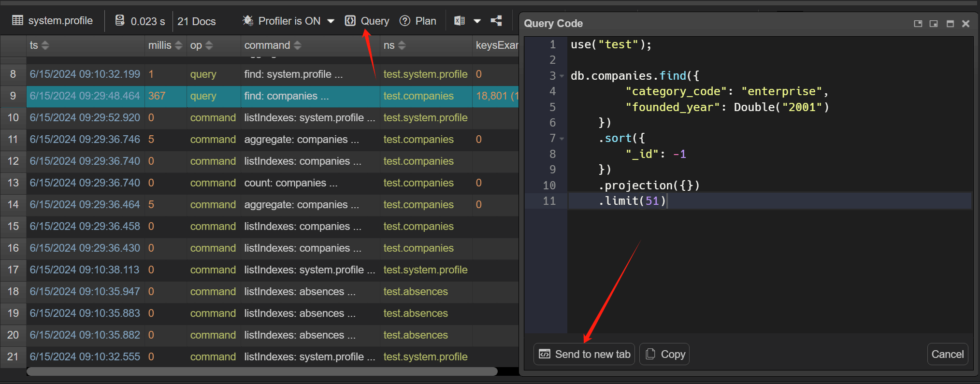Image resolution: width=980 pixels, height=384 pixels.
Task: Dock Query Code panel with first layout icon
Action: click(918, 23)
